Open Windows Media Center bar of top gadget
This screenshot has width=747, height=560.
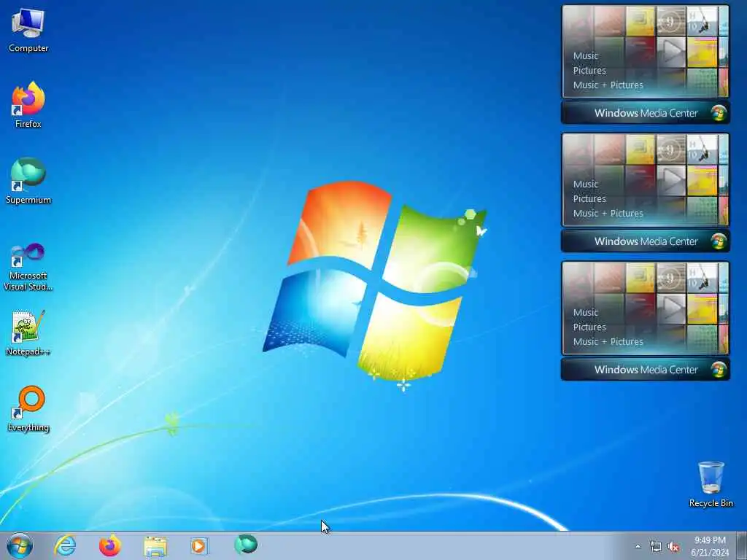coord(646,113)
